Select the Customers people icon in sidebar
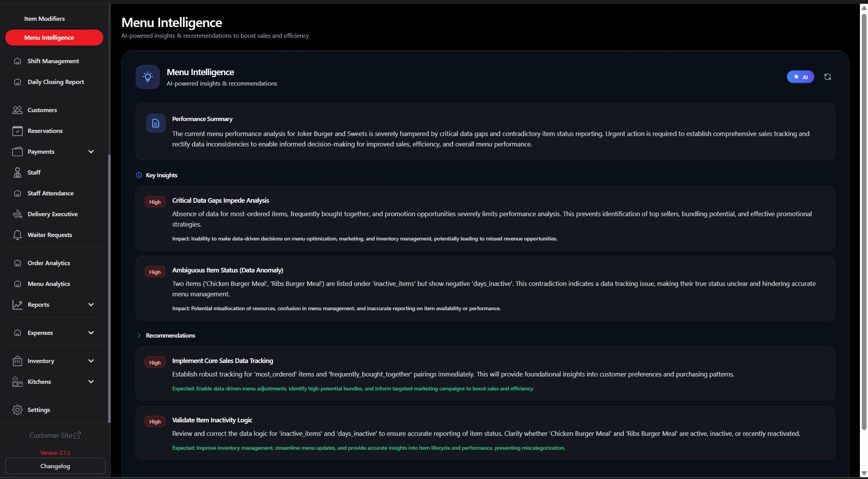The width and height of the screenshot is (868, 479). point(17,110)
